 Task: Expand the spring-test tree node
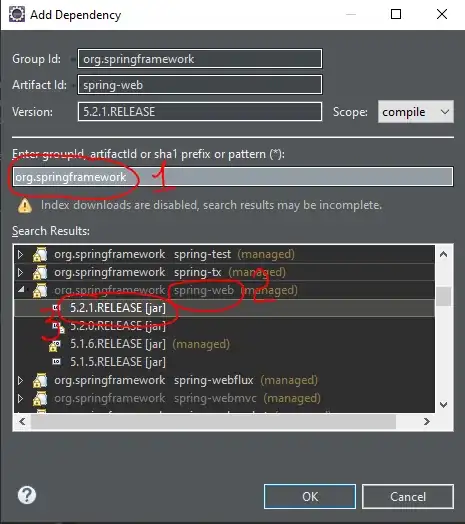point(20,254)
